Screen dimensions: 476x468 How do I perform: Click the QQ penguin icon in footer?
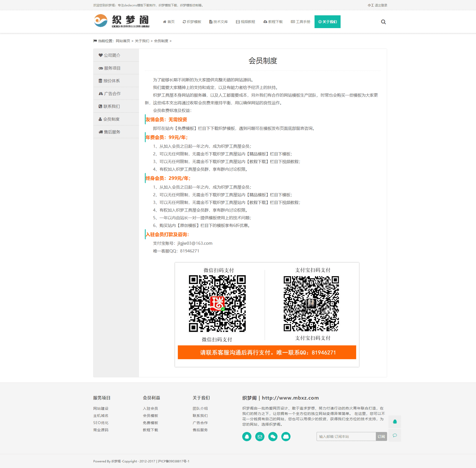(247, 437)
